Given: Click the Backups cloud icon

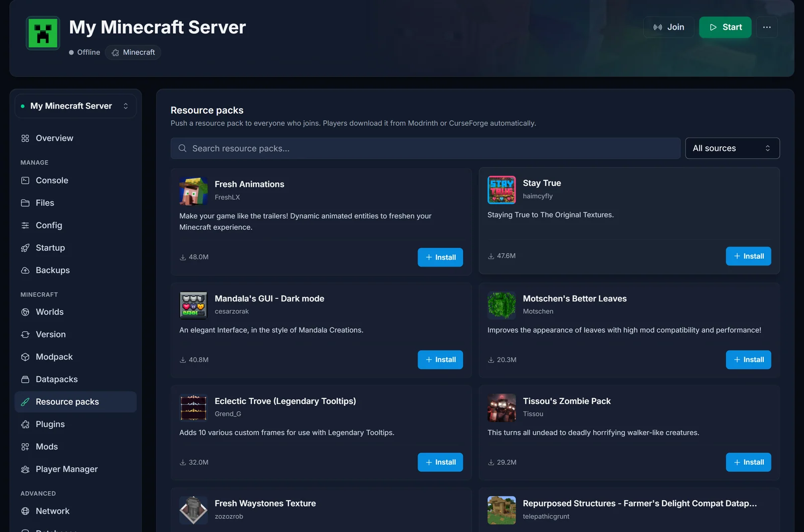Looking at the screenshot, I should pyautogui.click(x=25, y=270).
